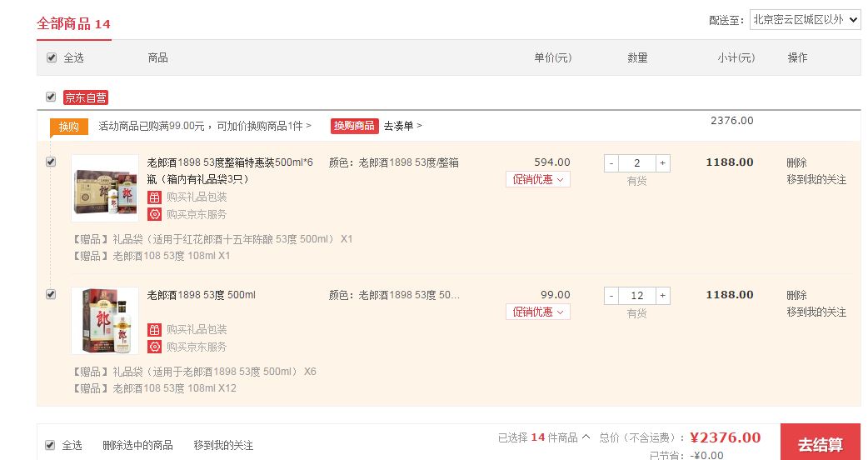Open 可加价换购商品1件 promotion link
This screenshot has height=460, width=868.
264,126
